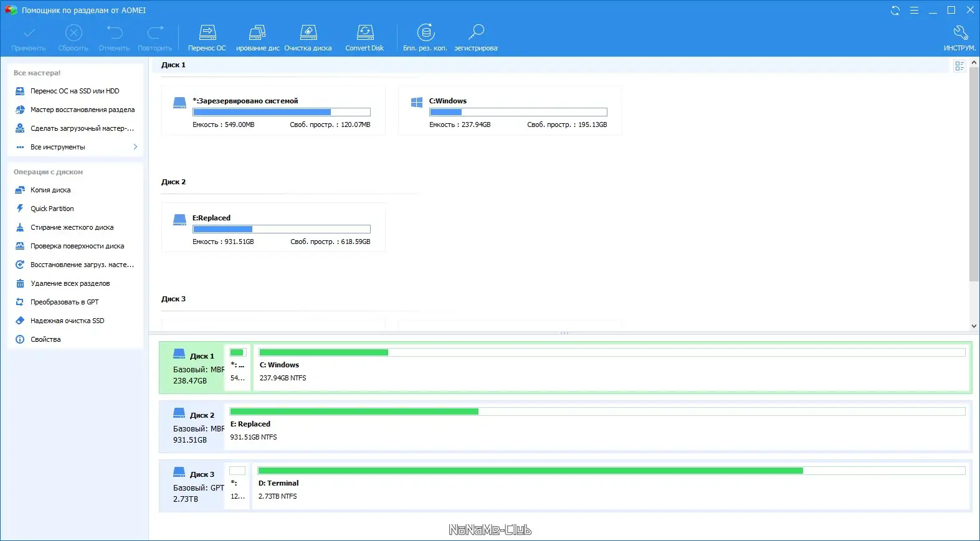Click usage bar of reserved partition card
This screenshot has width=980, height=541.
[x=282, y=112]
